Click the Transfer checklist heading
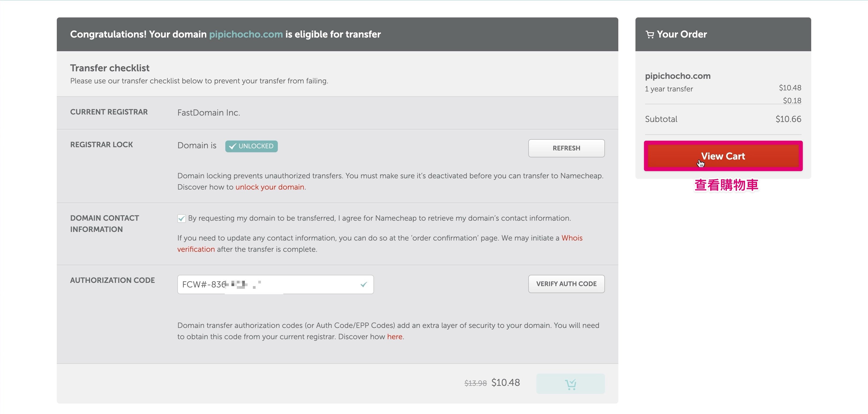868x414 pixels. point(110,68)
